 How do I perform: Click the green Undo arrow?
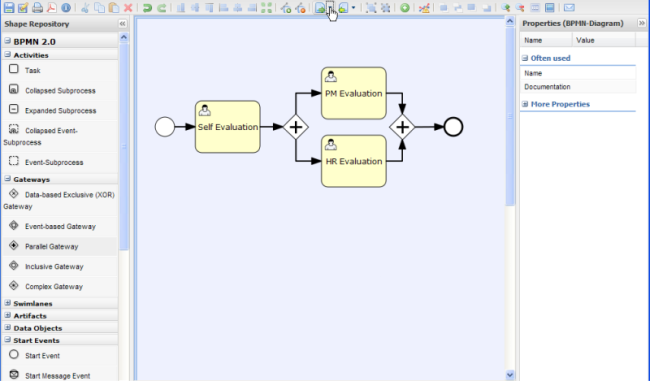(x=147, y=7)
